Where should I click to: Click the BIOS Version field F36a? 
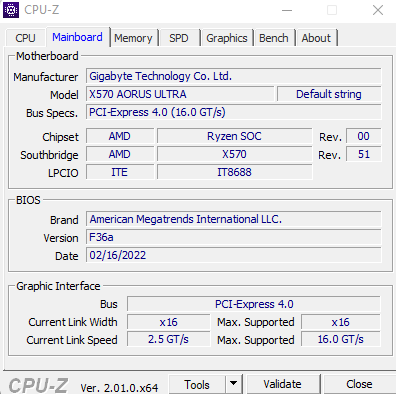pyautogui.click(x=234, y=237)
